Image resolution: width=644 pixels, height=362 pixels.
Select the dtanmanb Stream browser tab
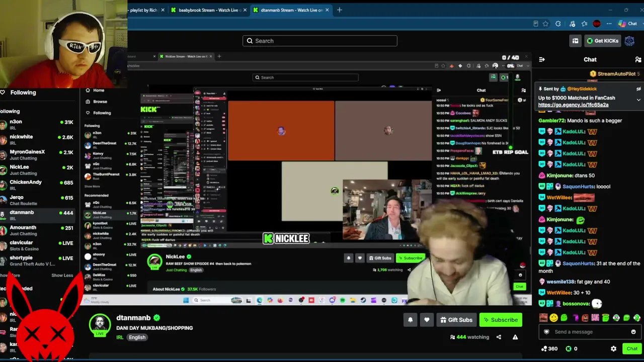pyautogui.click(x=292, y=10)
